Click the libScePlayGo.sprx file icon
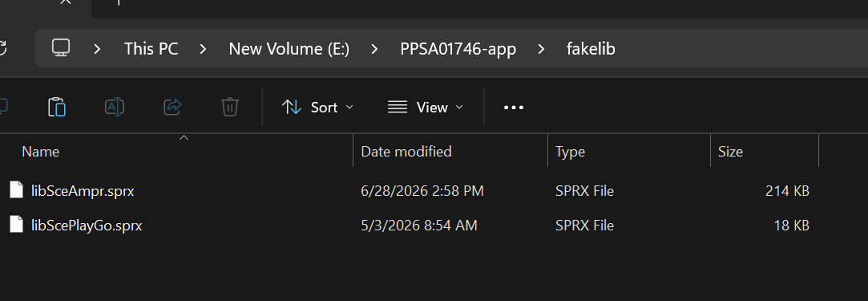The width and height of the screenshot is (868, 301). pos(17,225)
